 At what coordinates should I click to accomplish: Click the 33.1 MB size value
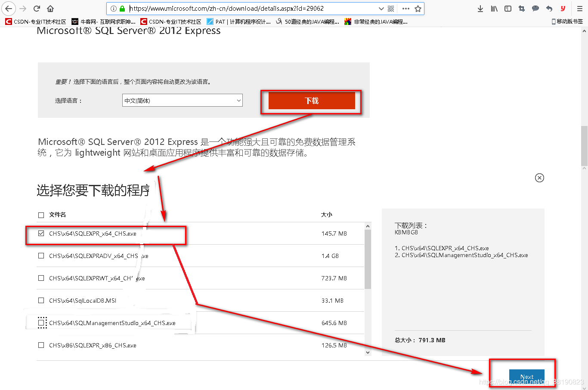coord(332,301)
